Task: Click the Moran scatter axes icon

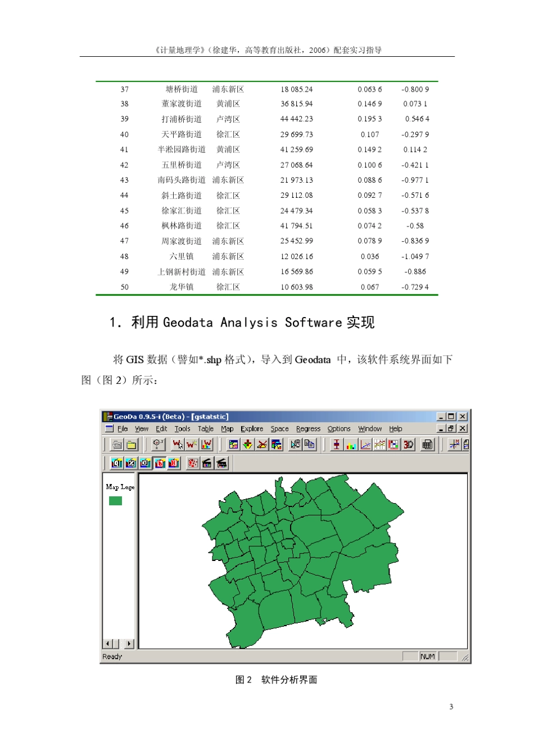Action: pos(454,445)
